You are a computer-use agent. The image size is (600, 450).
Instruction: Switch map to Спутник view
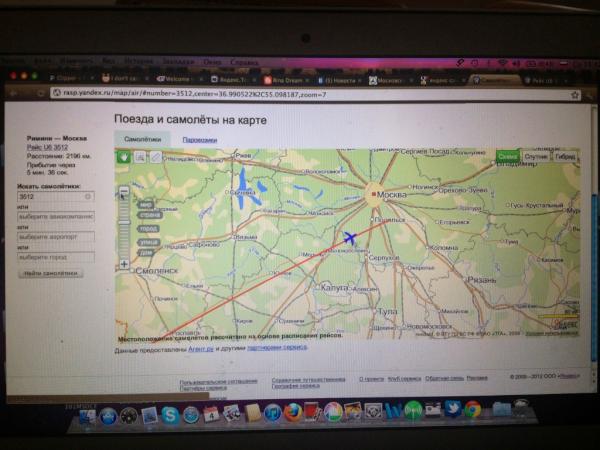point(536,157)
